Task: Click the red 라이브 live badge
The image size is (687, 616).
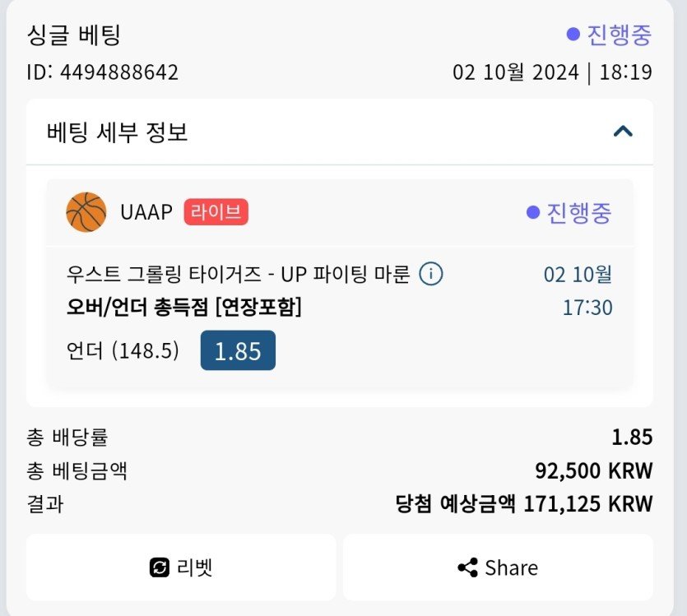Action: [x=216, y=212]
